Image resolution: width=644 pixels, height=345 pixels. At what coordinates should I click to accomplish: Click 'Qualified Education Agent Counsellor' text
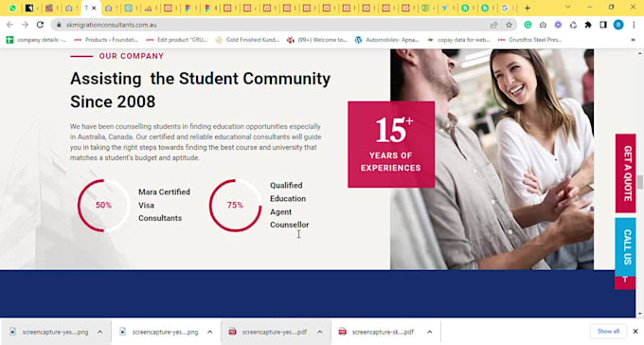point(289,205)
